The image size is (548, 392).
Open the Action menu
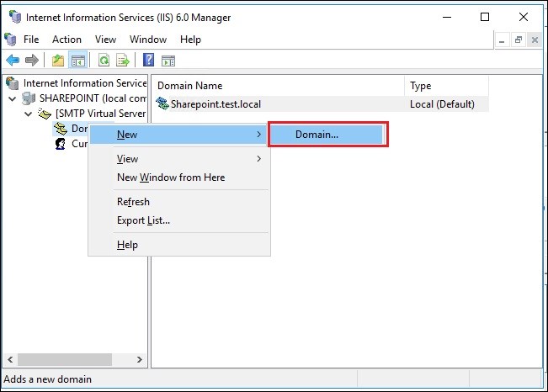pos(67,40)
